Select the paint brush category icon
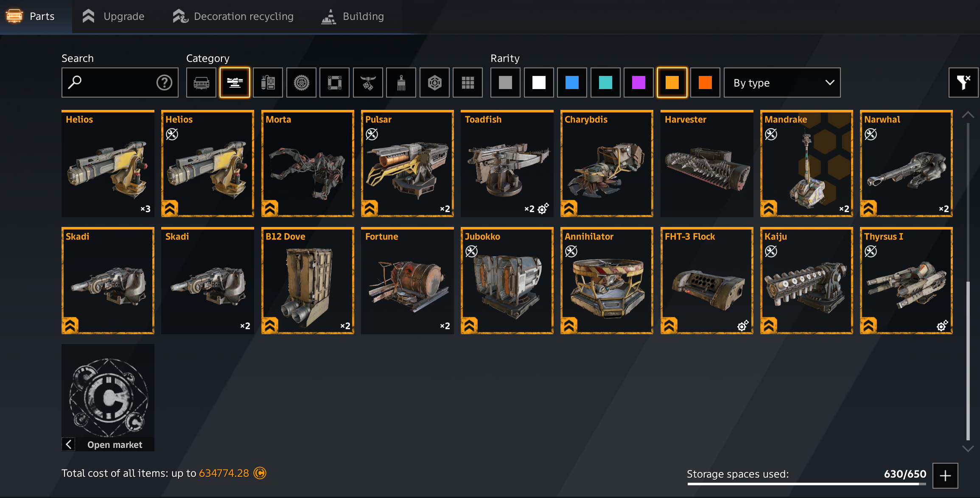The width and height of the screenshot is (980, 498). [x=401, y=83]
